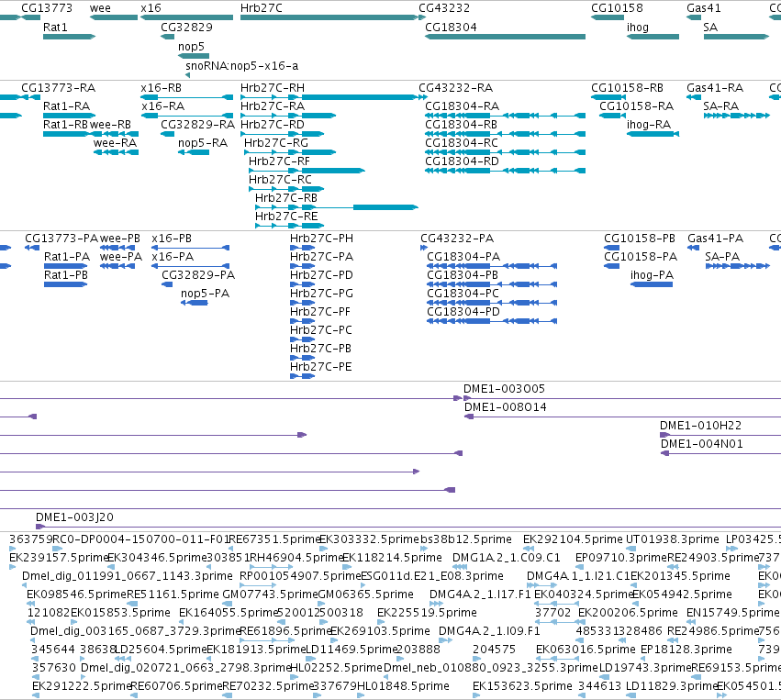Select protein x16-PB
Screen dimensions: 781x700
coord(191,248)
